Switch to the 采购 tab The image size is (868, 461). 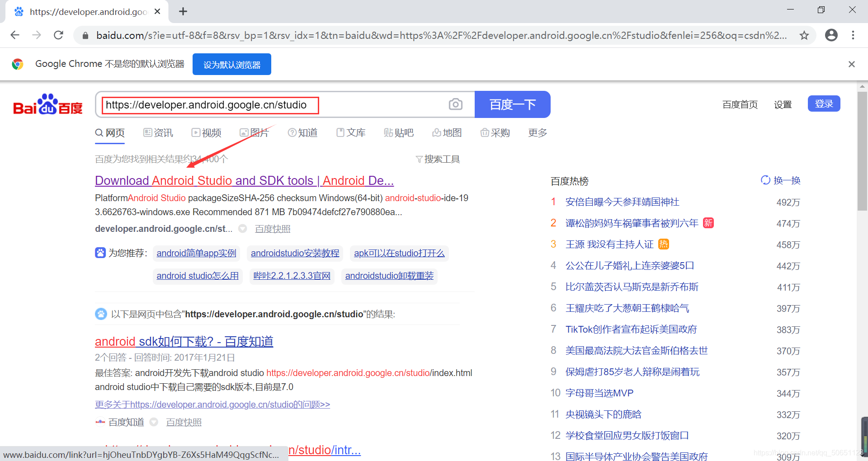tap(495, 133)
